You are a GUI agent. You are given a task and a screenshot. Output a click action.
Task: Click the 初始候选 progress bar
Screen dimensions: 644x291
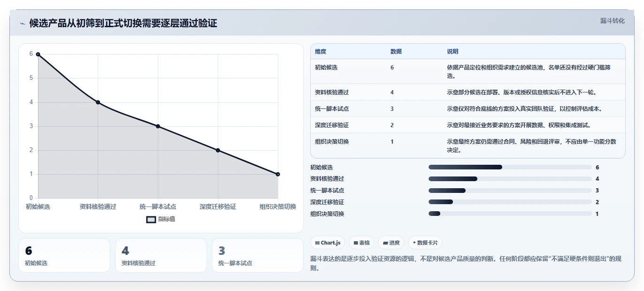510,167
